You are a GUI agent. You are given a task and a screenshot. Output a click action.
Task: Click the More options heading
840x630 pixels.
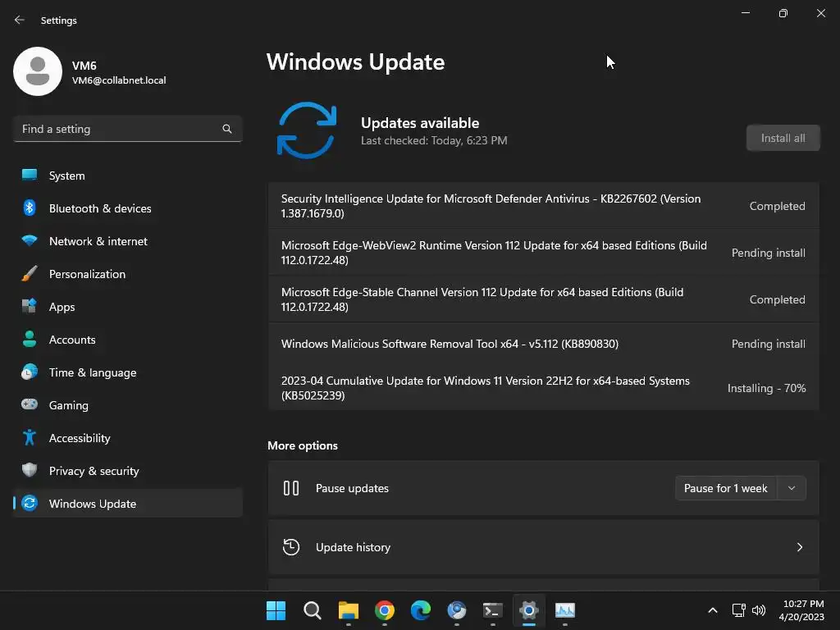[x=303, y=445]
